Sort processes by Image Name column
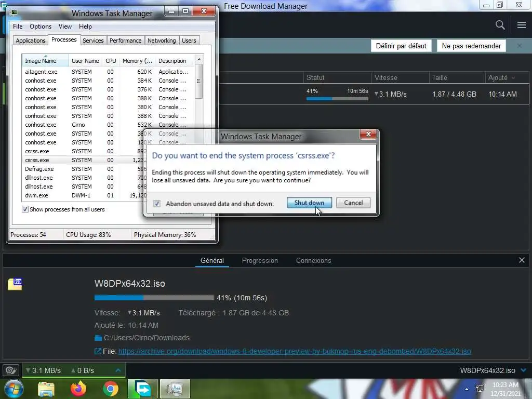This screenshot has height=399, width=532. pos(46,61)
